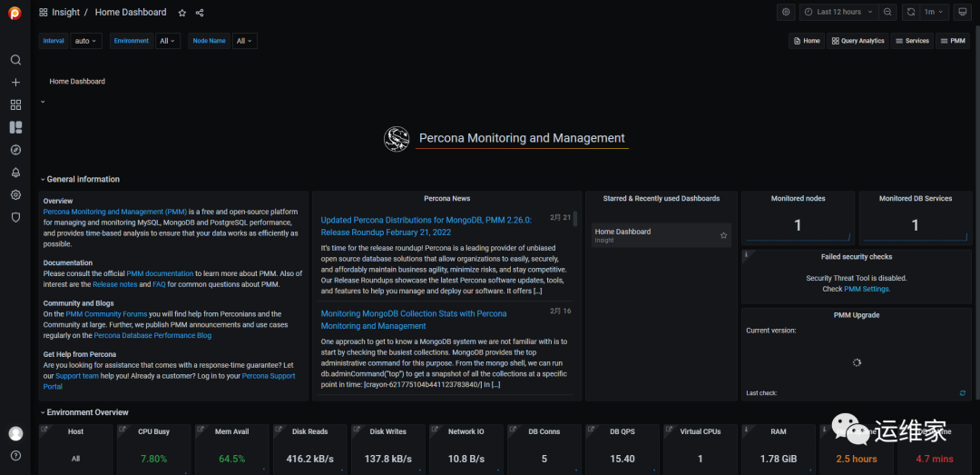
Task: Open the Alerting bell icon
Action: (x=15, y=172)
